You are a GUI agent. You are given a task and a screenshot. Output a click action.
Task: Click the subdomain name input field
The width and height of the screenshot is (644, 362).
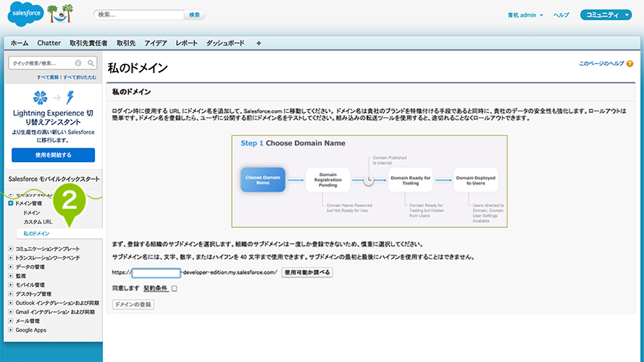(x=156, y=273)
